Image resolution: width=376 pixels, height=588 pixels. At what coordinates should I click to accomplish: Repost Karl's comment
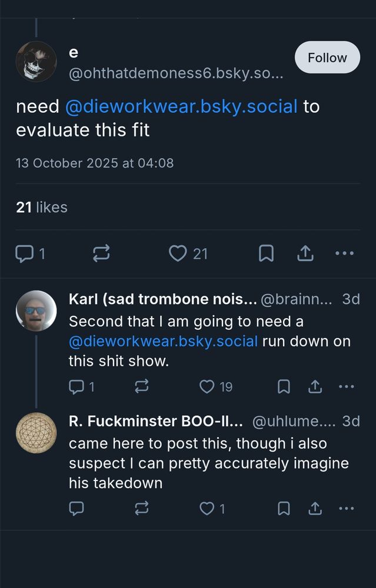(x=142, y=386)
